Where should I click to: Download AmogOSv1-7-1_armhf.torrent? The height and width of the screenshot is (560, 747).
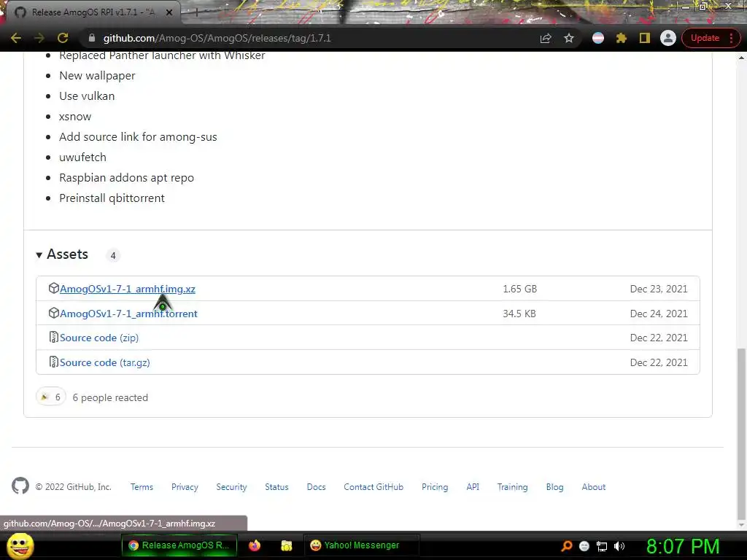coord(128,314)
